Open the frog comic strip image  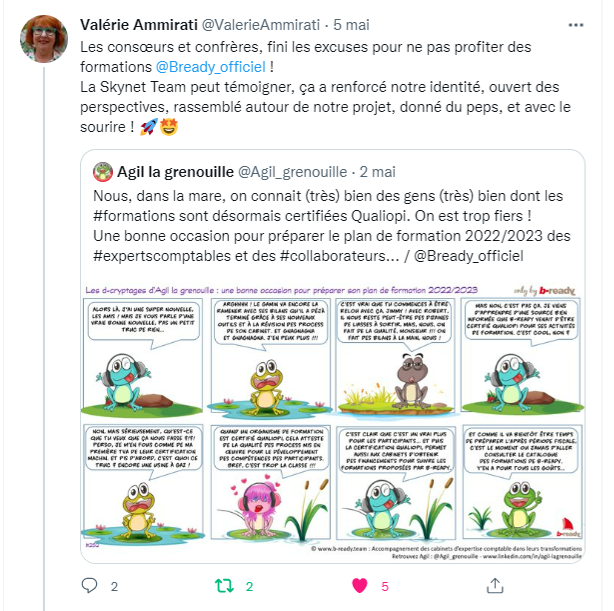332,421
